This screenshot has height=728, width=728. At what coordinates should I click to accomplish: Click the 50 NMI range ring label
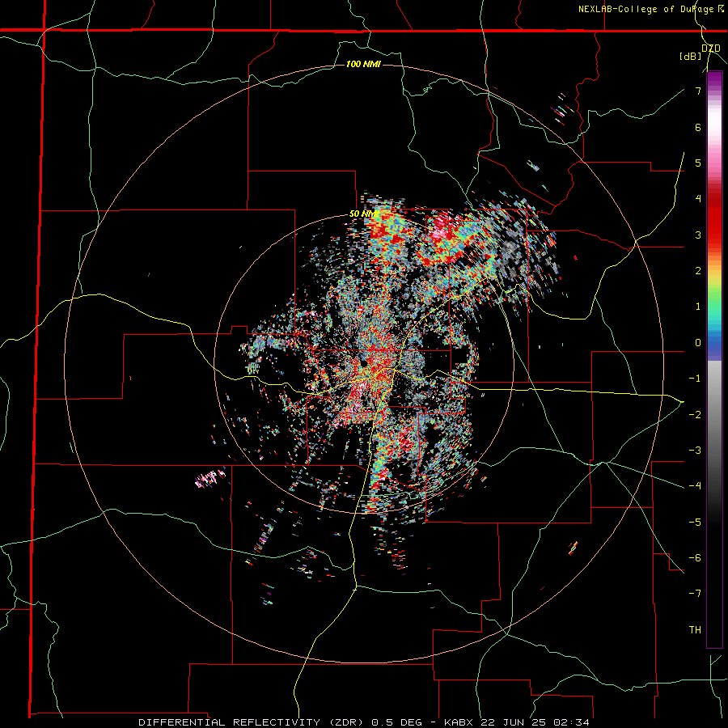coord(363,214)
